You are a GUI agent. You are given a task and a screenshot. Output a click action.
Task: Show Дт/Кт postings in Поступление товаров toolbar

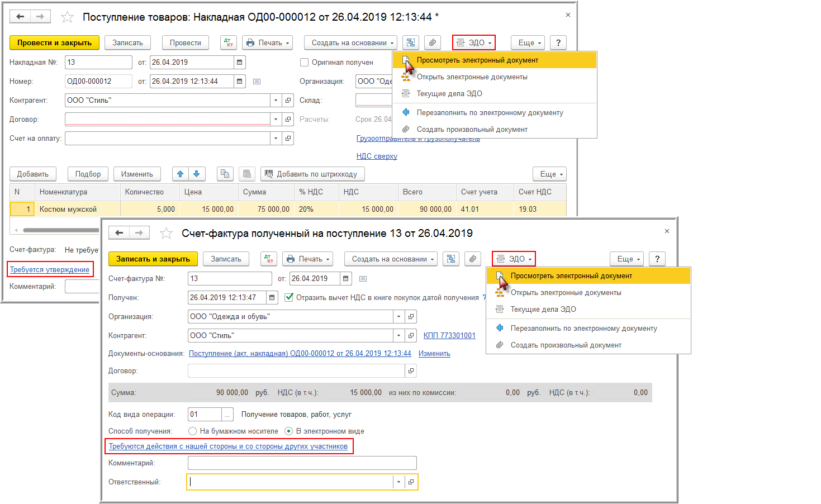(229, 42)
